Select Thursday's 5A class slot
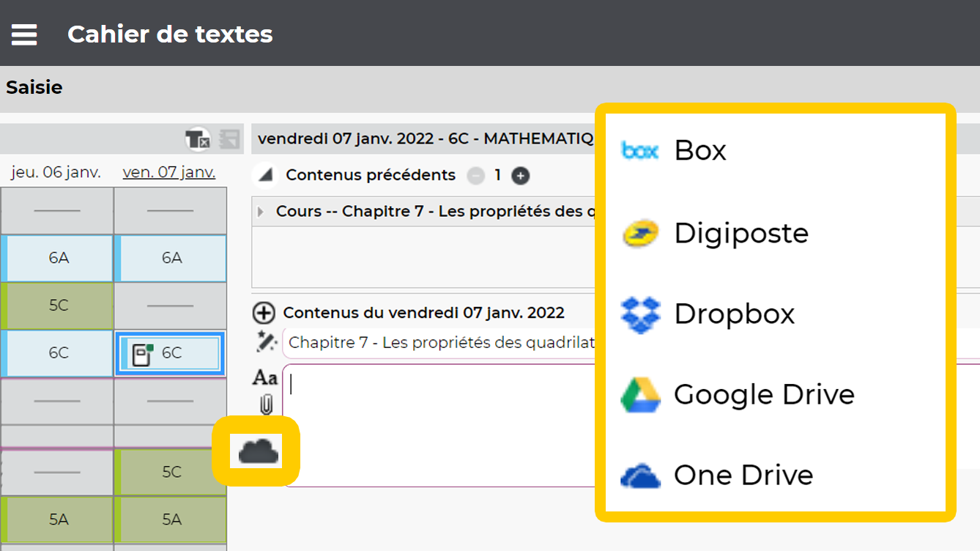Viewport: 980px width, 551px height. (57, 519)
